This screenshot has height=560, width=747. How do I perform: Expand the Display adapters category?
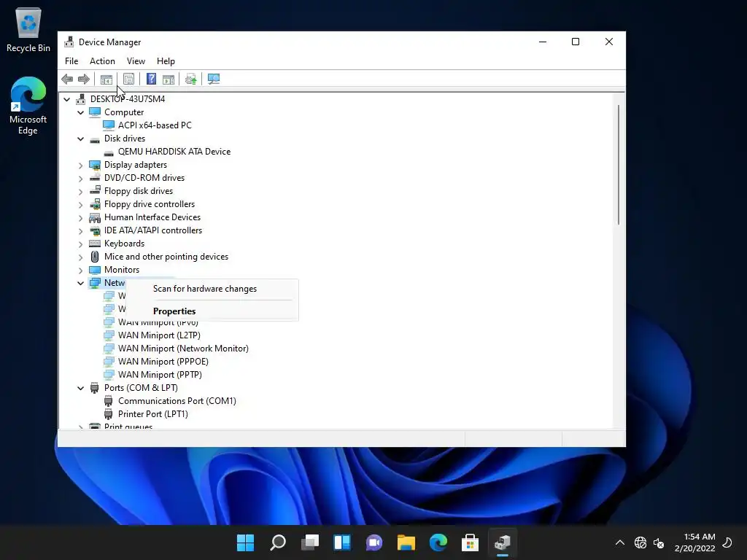(80, 166)
